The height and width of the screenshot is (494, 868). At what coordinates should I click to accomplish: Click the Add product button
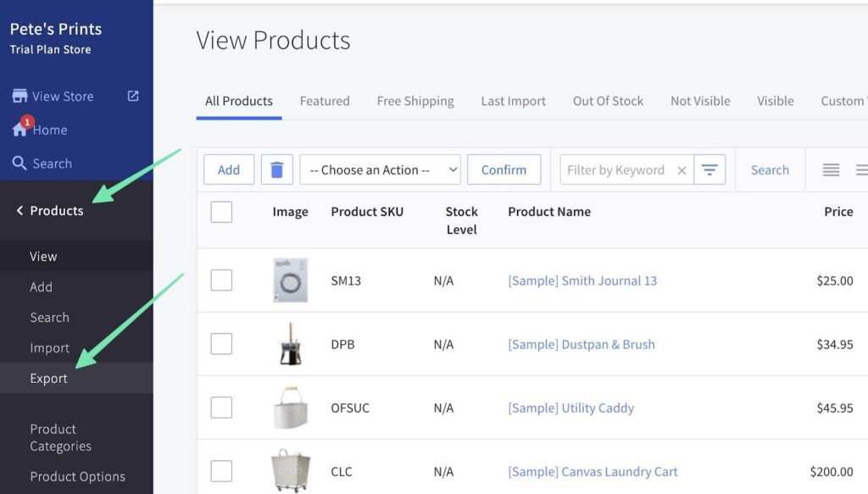point(229,169)
